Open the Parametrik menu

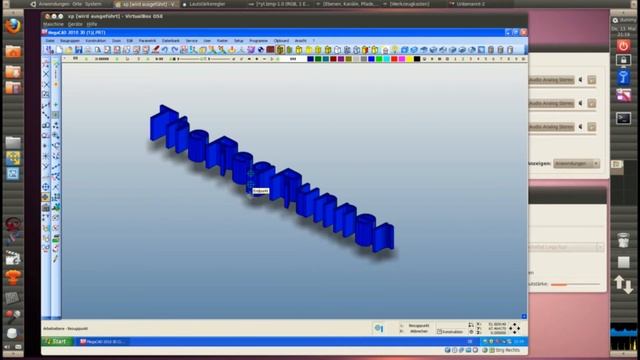pyautogui.click(x=147, y=41)
